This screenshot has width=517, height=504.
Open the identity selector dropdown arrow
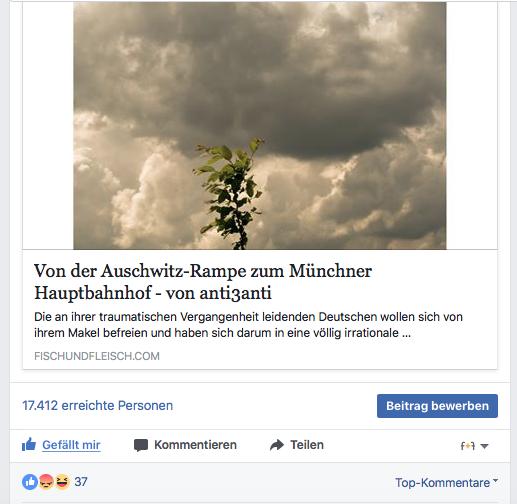point(485,446)
